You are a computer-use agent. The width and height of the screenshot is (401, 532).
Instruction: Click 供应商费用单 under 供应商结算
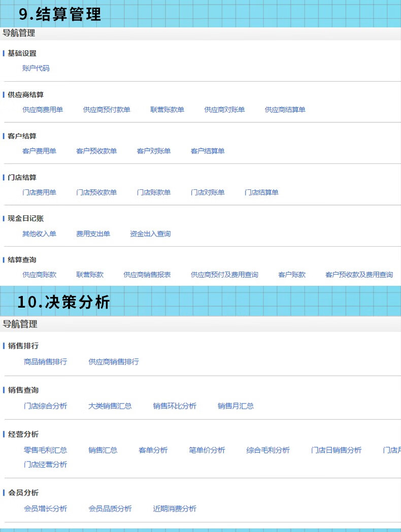(43, 110)
